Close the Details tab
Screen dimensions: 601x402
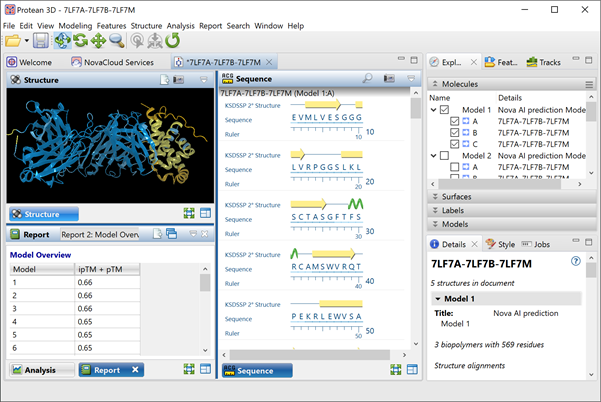pyautogui.click(x=475, y=244)
